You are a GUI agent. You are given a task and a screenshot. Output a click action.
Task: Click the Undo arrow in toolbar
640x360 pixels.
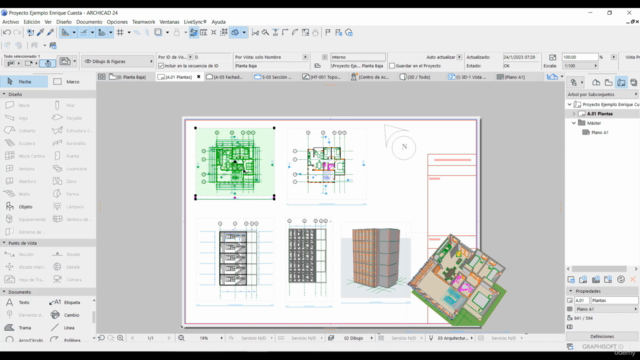pos(7,33)
